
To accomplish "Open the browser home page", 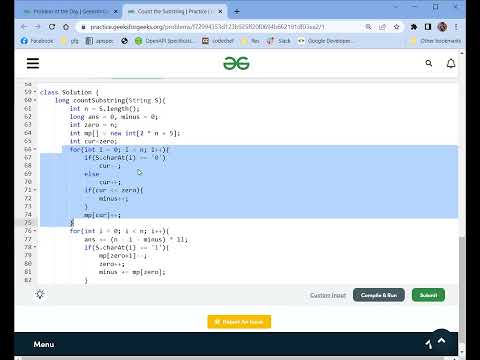I will click(66, 27).
